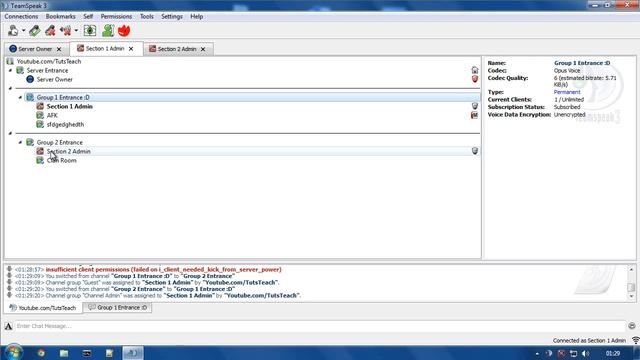Select the Section 2 Admin client
This screenshot has width=640, height=360.
click(69, 151)
